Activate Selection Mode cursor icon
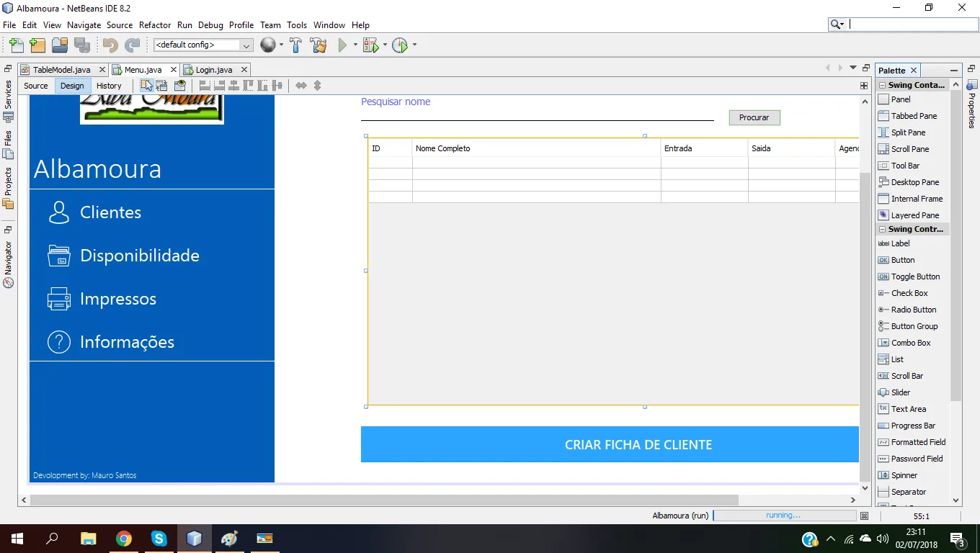Image resolution: width=980 pixels, height=553 pixels. (x=147, y=85)
